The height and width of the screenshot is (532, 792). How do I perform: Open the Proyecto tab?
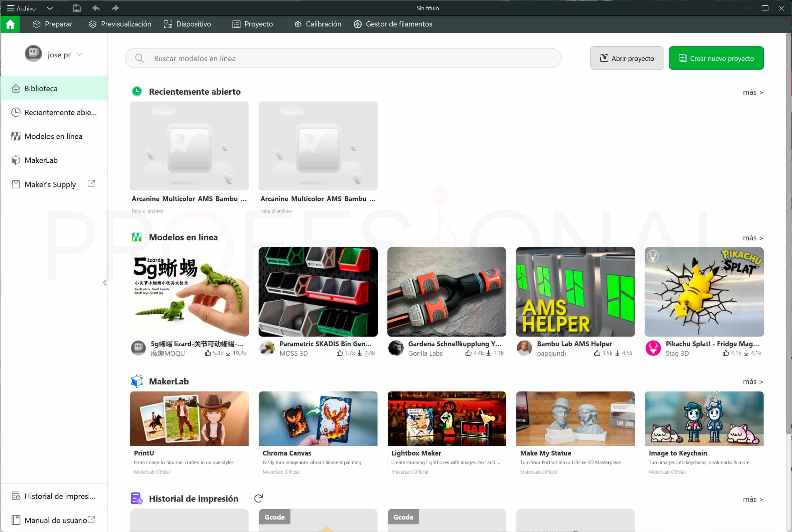[x=253, y=24]
